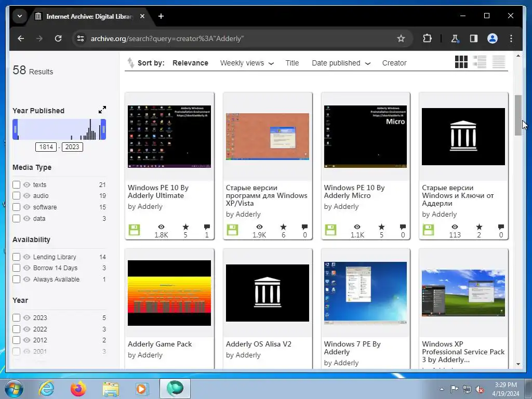Image resolution: width=532 pixels, height=399 pixels.
Task: Open the Windows 7 PE By Adderly title
Action: click(352, 348)
